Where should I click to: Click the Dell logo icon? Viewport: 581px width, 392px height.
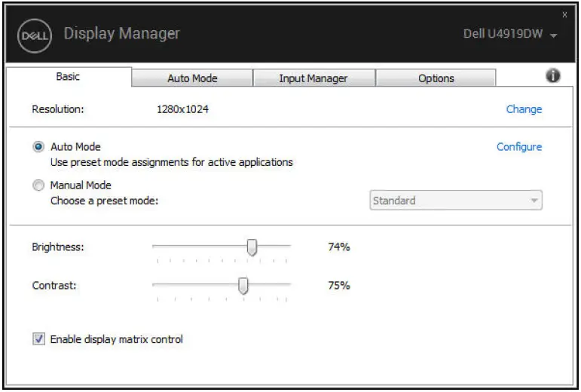[x=35, y=36]
